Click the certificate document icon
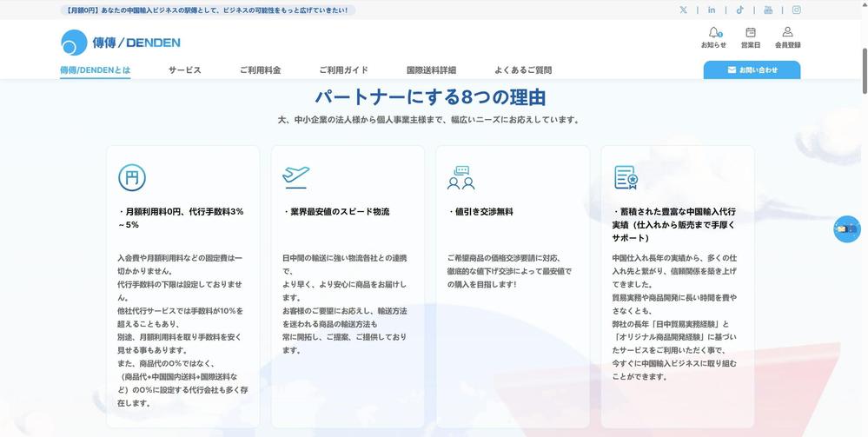The image size is (868, 437). tap(626, 178)
